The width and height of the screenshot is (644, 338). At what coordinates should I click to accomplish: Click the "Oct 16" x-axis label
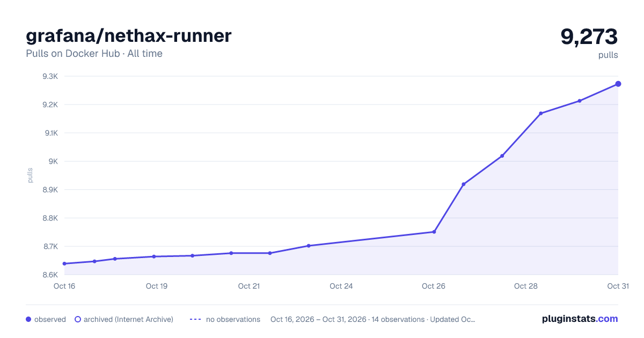click(64, 286)
